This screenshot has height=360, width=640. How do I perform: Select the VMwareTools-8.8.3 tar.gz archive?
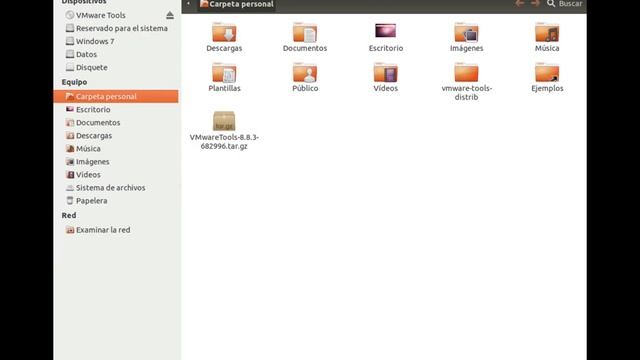coord(224,121)
